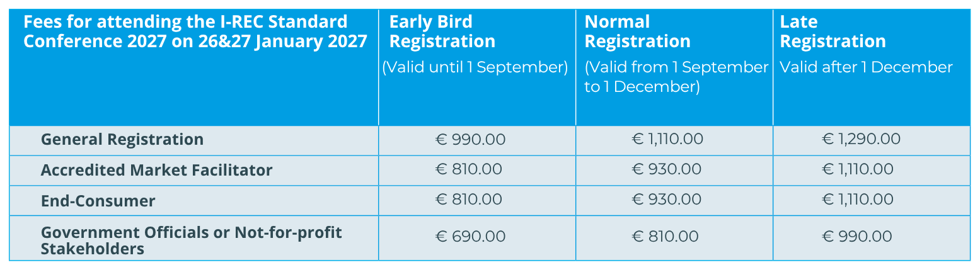The width and height of the screenshot is (980, 270).
Task: Select General Registration late price € 1,290.00
Action: pos(861,139)
